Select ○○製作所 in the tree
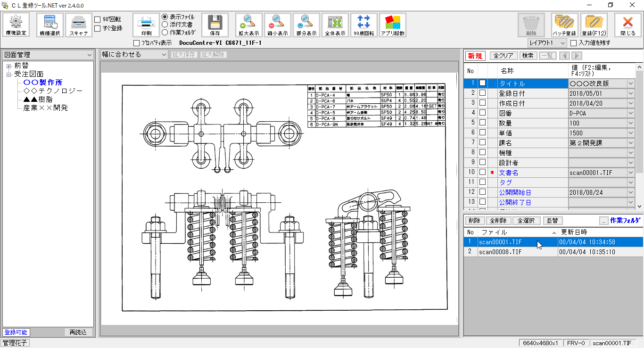The image size is (644, 348). pos(43,83)
